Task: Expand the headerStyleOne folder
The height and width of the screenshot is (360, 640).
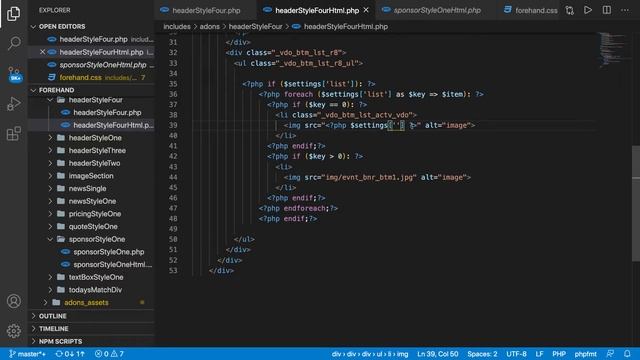Action: 92,138
